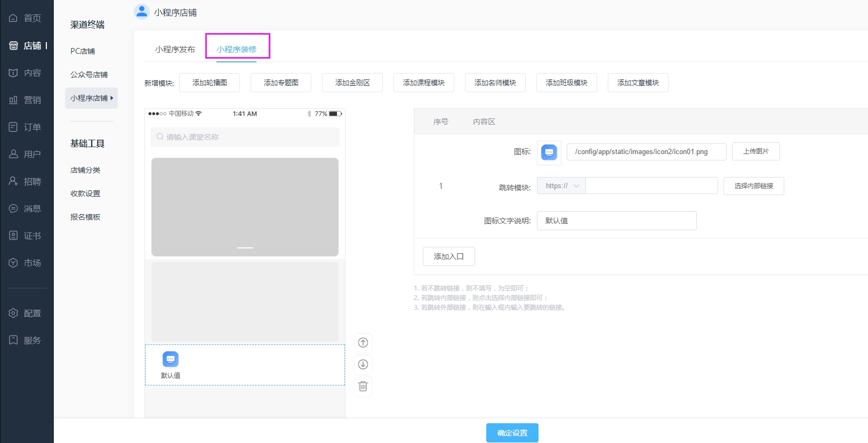Click the 添加课程模块 button
This screenshot has height=443, width=868.
[x=424, y=83]
